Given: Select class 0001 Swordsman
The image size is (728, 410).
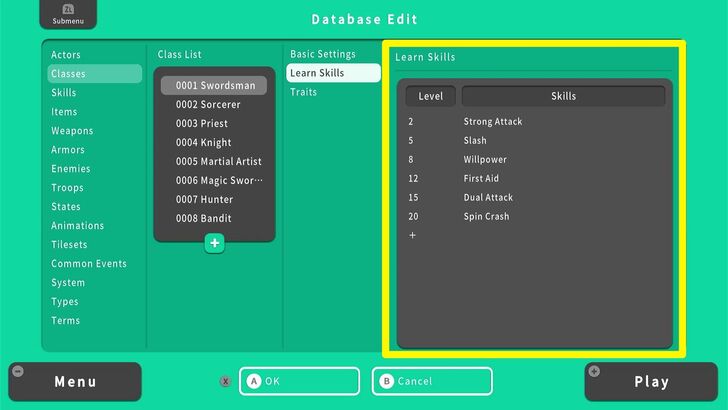Looking at the screenshot, I should 214,85.
